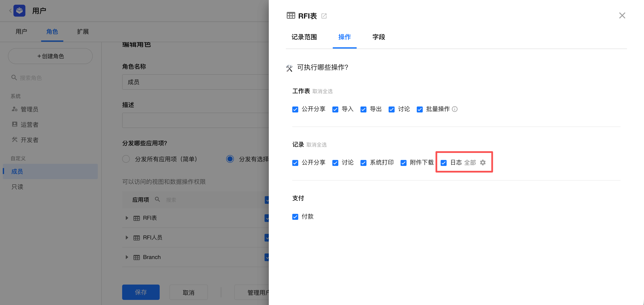
Task: Click the Branch row label
Action: tap(152, 257)
